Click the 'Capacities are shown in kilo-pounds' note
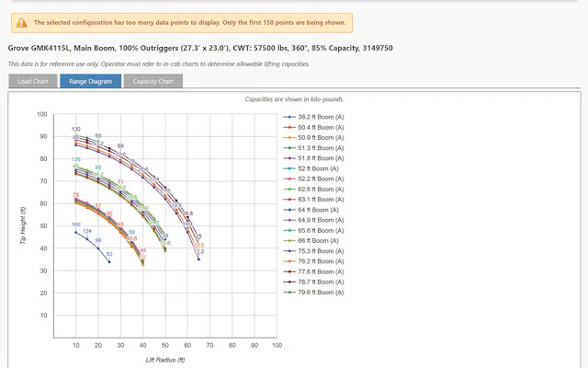Viewport: 588px width, 368px height. (294, 99)
